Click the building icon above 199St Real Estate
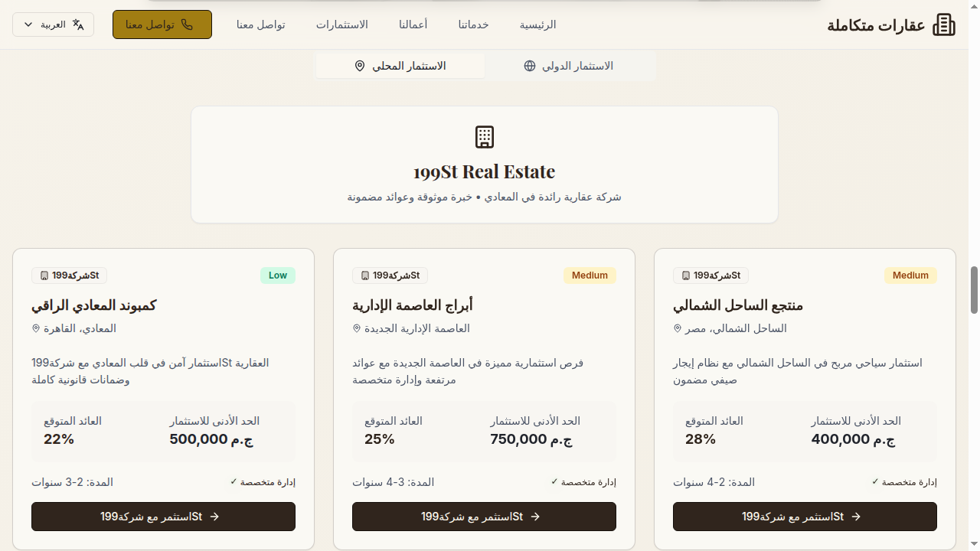The image size is (980, 551). click(485, 137)
